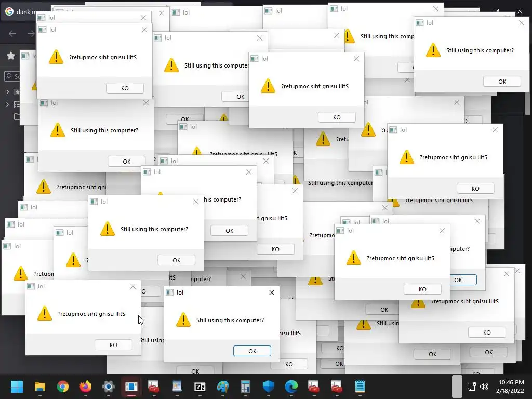This screenshot has width=532, height=399.
Task: Click the bookmarks star icon in browser
Action: point(11,56)
